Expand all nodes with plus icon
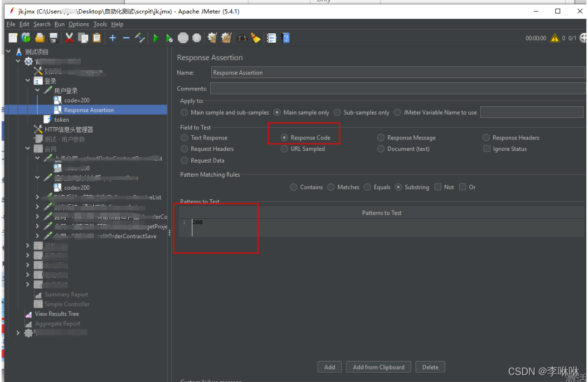This screenshot has width=588, height=382. 113,38
